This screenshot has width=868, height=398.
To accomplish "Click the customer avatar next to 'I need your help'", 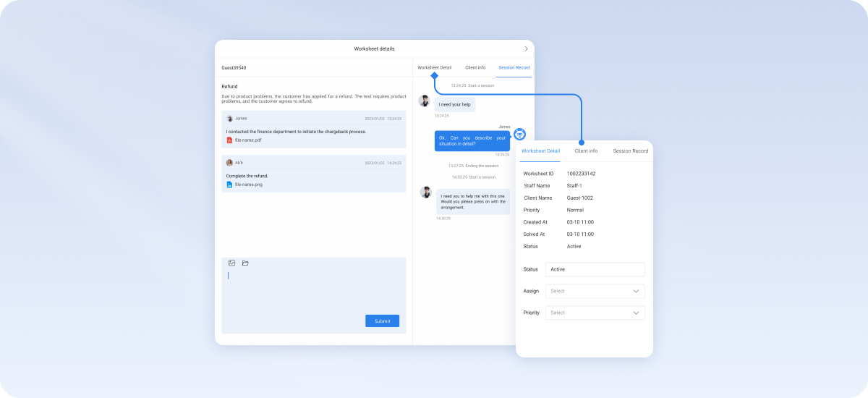I will click(425, 101).
